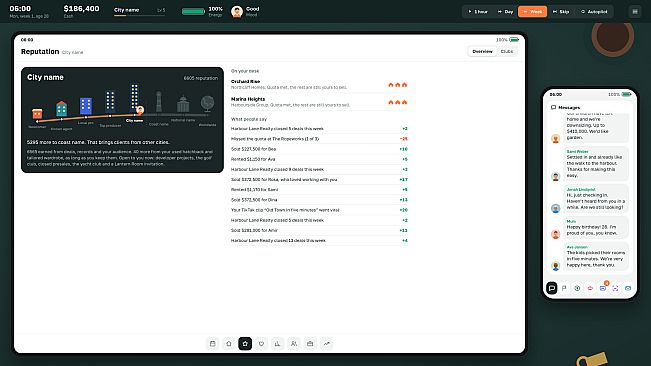Open the blue icon with notification badge
651x366 pixels.
click(603, 288)
